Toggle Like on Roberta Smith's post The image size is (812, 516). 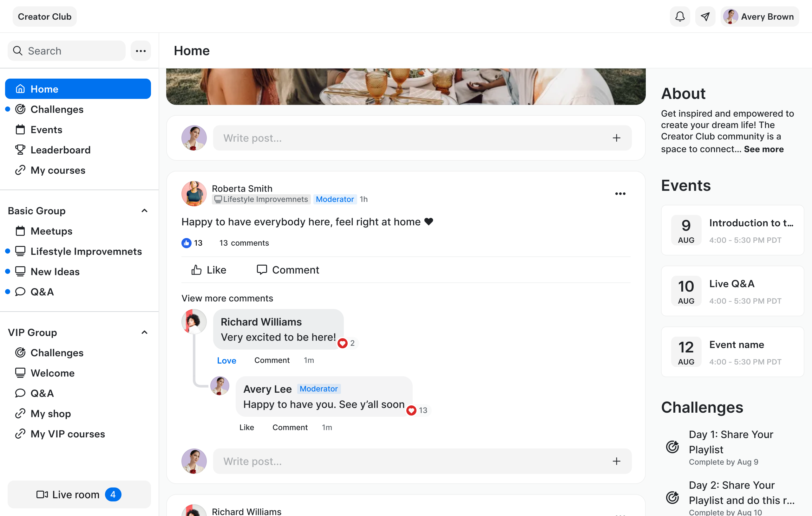(209, 270)
